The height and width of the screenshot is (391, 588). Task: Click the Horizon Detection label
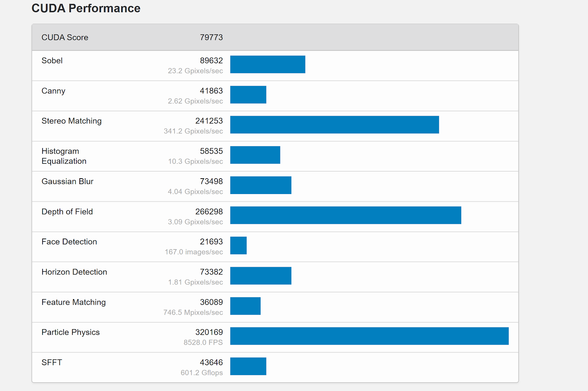[x=74, y=272]
